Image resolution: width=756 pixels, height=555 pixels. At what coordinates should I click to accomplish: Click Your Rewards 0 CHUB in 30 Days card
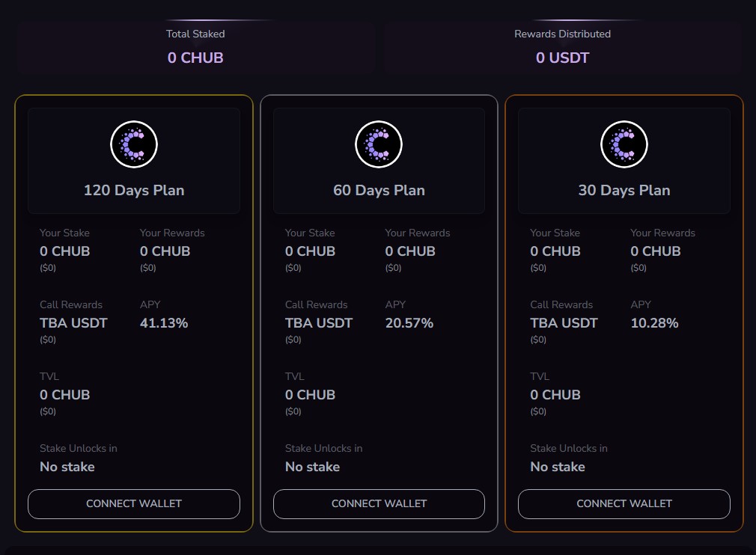coord(656,251)
